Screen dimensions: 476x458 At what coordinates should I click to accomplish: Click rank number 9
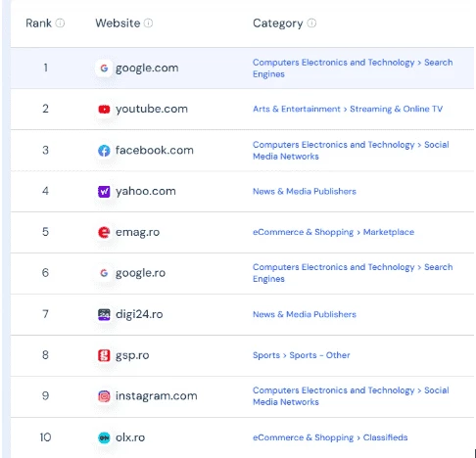tap(46, 396)
